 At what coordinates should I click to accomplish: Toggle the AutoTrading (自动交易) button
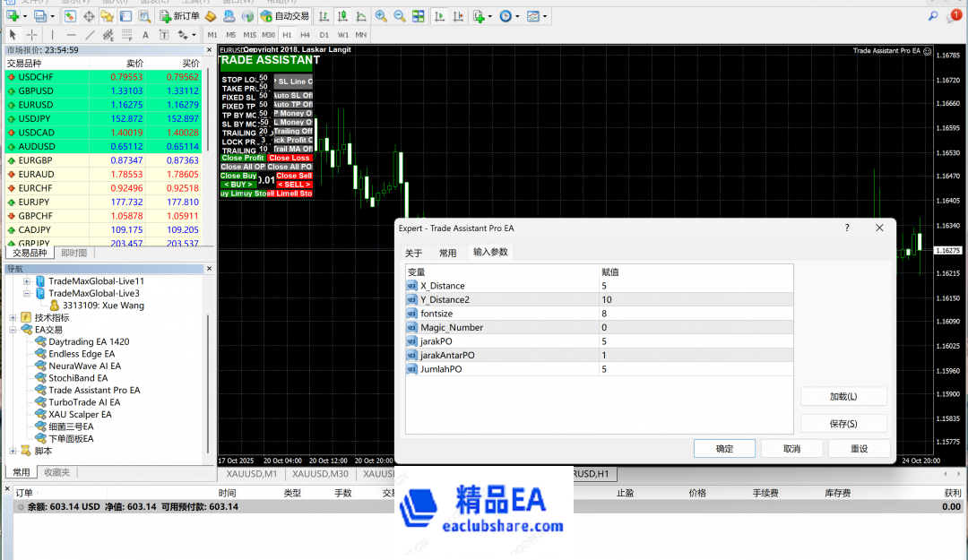[285, 16]
